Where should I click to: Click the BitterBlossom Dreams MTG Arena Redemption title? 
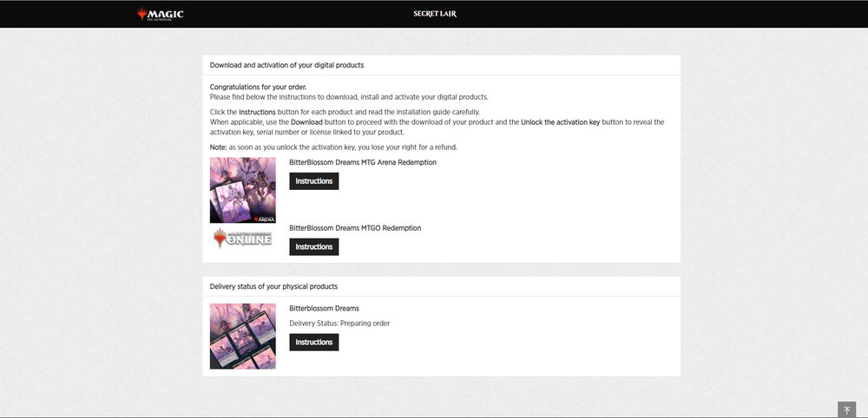[362, 162]
